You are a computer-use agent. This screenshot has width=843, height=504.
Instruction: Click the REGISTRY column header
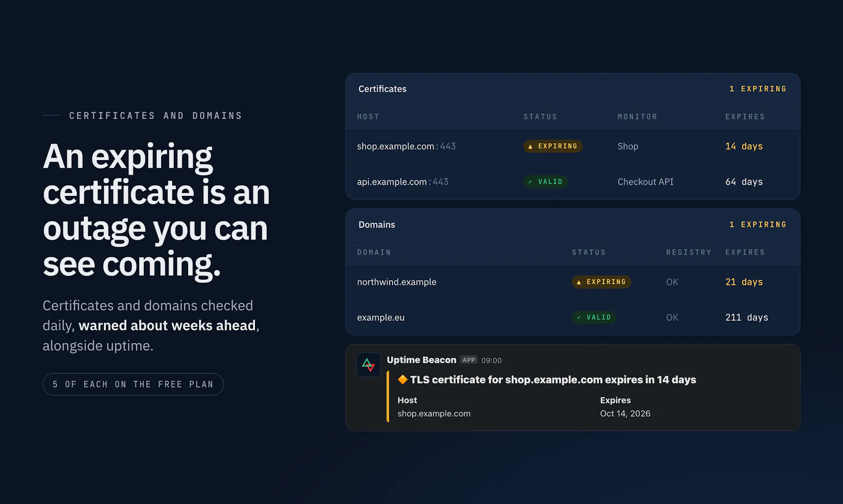pyautogui.click(x=689, y=253)
